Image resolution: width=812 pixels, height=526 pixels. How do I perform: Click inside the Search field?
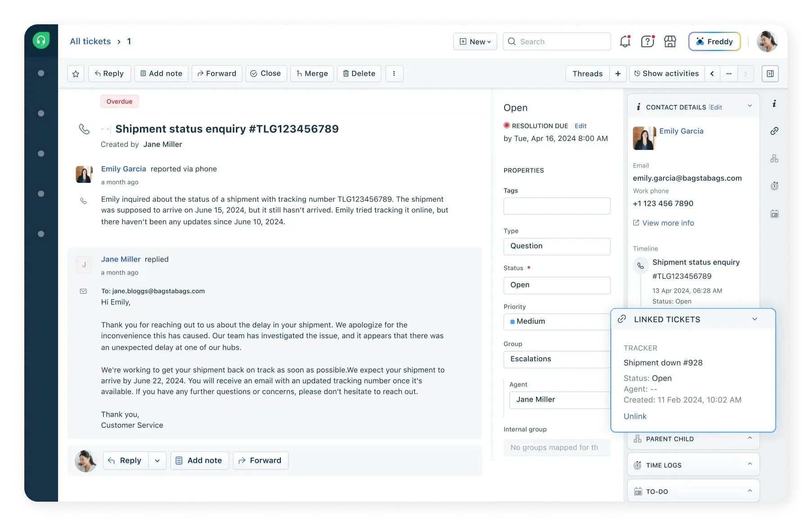(557, 41)
